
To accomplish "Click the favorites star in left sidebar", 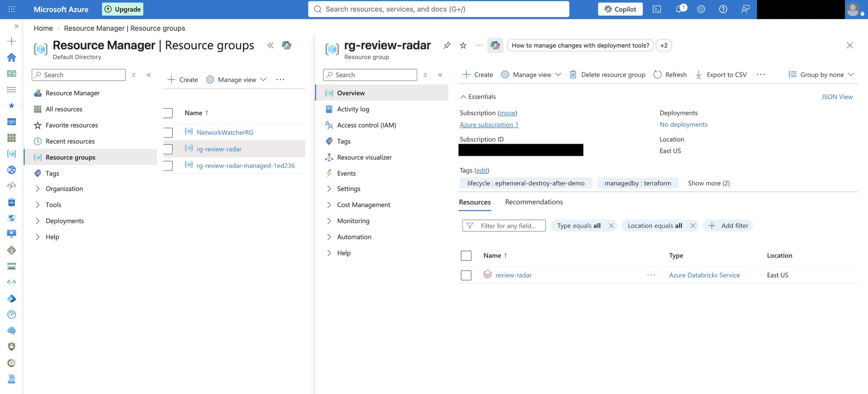I will (x=12, y=105).
